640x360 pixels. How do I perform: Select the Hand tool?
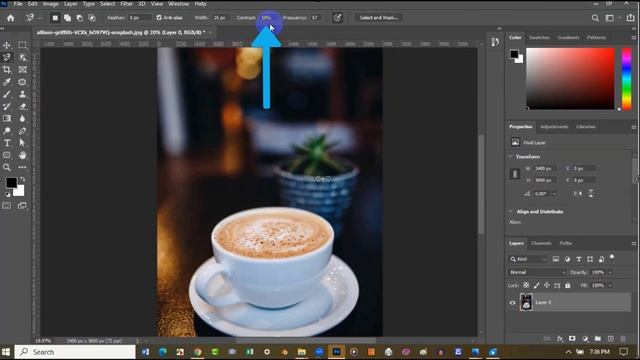coord(22,155)
